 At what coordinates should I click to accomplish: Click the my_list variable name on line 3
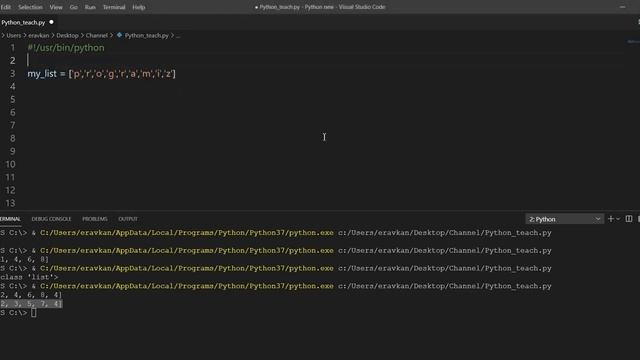click(x=42, y=74)
